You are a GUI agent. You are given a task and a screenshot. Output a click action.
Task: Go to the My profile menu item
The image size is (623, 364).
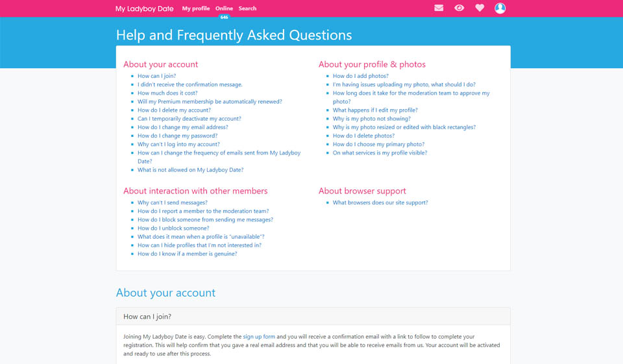(196, 8)
